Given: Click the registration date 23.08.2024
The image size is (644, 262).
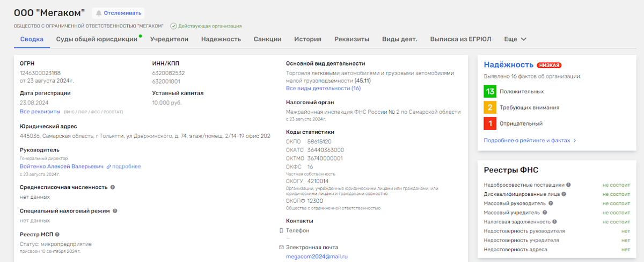Looking at the screenshot, I should coord(34,103).
